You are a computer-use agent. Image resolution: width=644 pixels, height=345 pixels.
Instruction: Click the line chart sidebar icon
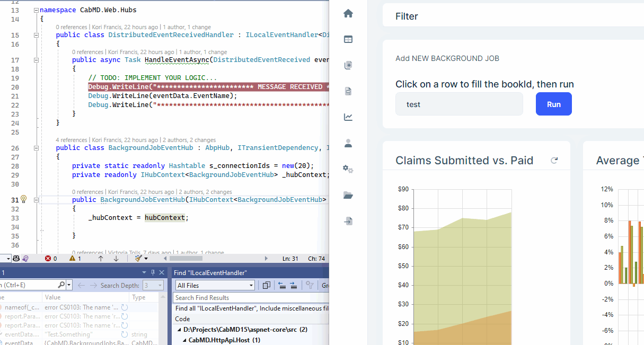pyautogui.click(x=348, y=117)
